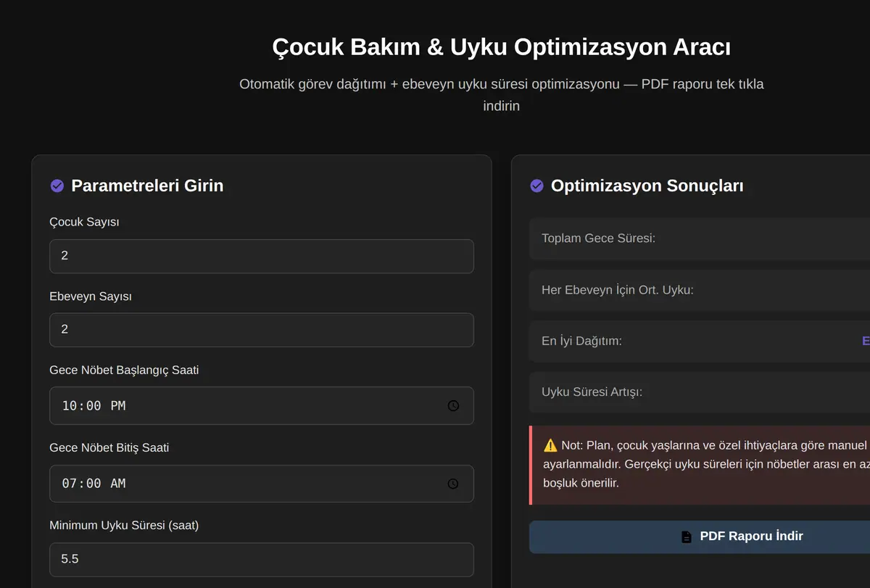The image size is (870, 588).
Task: Click the warning icon in the Not box
Action: tap(550, 445)
